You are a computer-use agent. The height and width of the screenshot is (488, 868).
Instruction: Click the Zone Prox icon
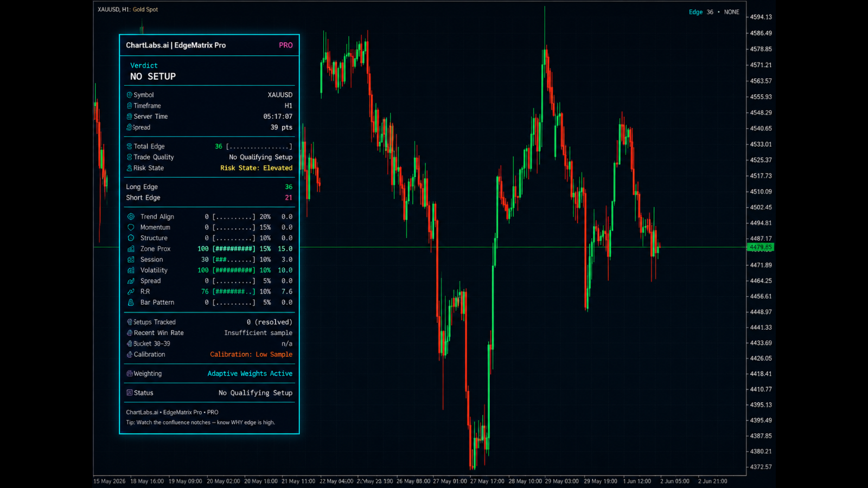click(x=131, y=249)
